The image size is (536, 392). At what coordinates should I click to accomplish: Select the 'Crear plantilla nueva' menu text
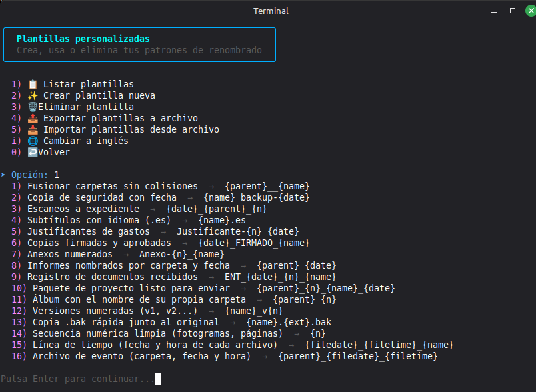click(99, 95)
